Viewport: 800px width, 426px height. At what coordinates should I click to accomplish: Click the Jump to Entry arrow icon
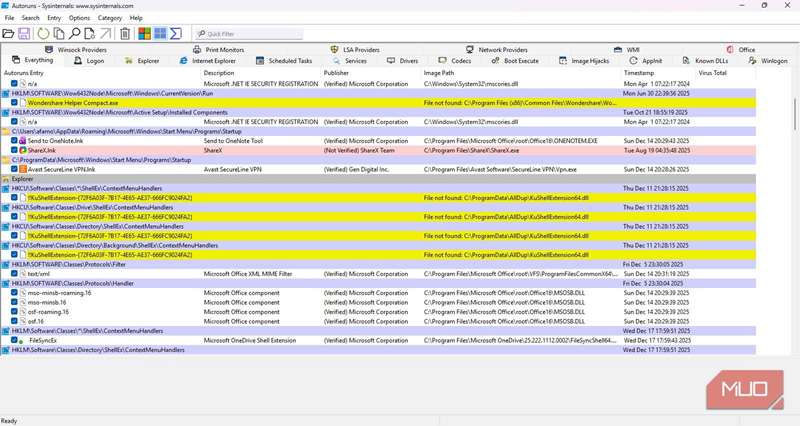point(106,34)
